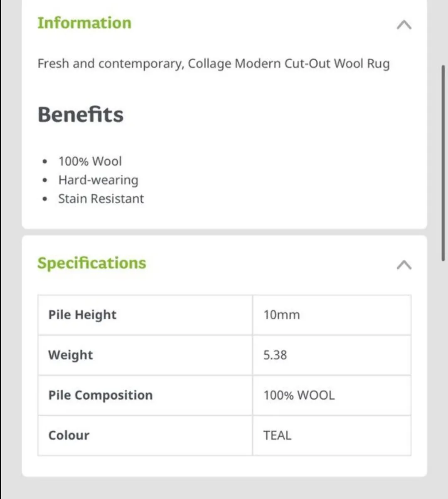
Task: Click the TEAL colour value
Action: pyautogui.click(x=277, y=435)
